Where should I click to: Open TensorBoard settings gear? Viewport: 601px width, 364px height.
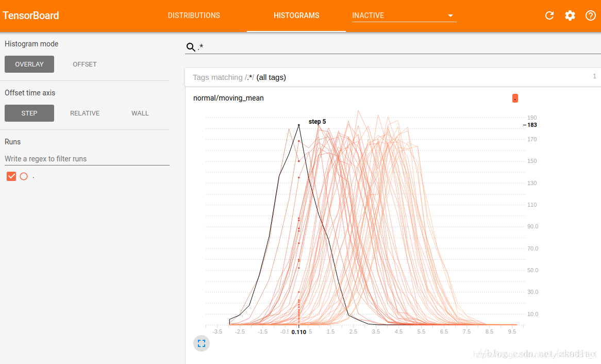point(570,15)
